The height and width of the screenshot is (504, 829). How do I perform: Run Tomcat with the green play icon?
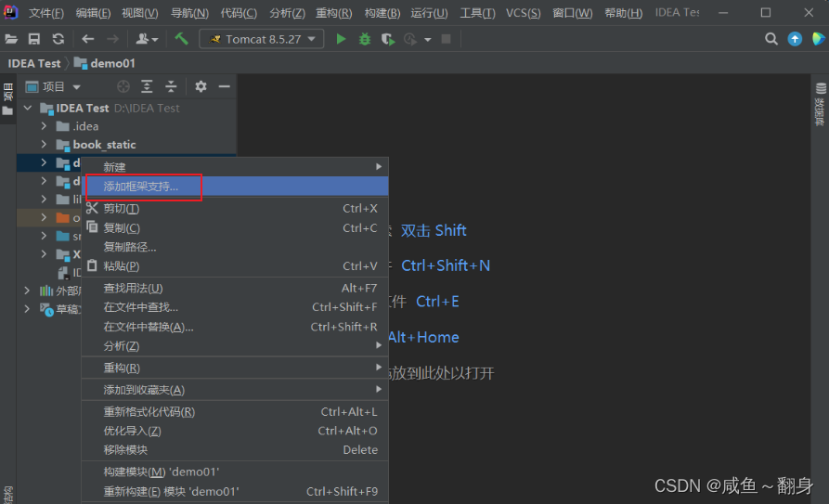tap(341, 39)
